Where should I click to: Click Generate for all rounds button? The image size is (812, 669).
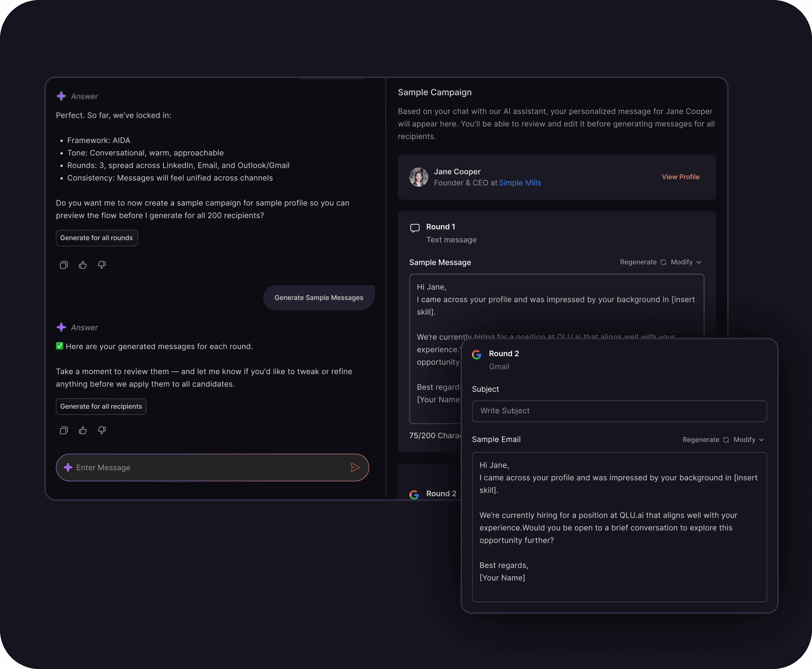[x=97, y=238]
